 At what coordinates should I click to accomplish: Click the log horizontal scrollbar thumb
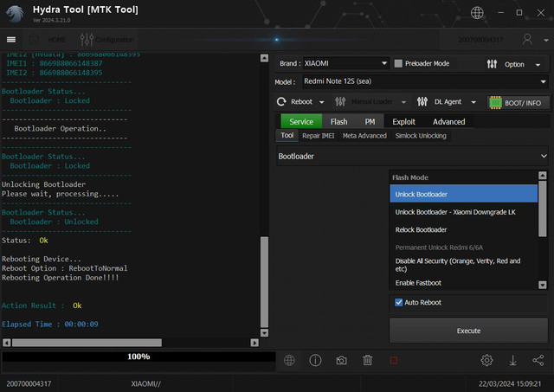click(87, 343)
